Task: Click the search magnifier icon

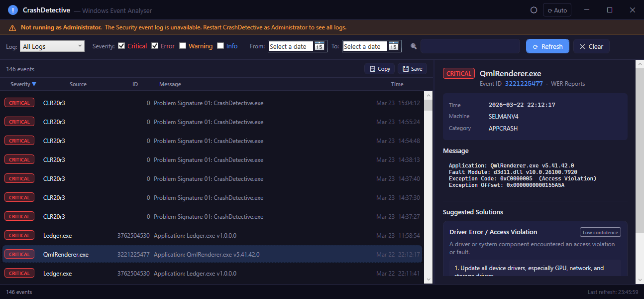Action: [414, 46]
